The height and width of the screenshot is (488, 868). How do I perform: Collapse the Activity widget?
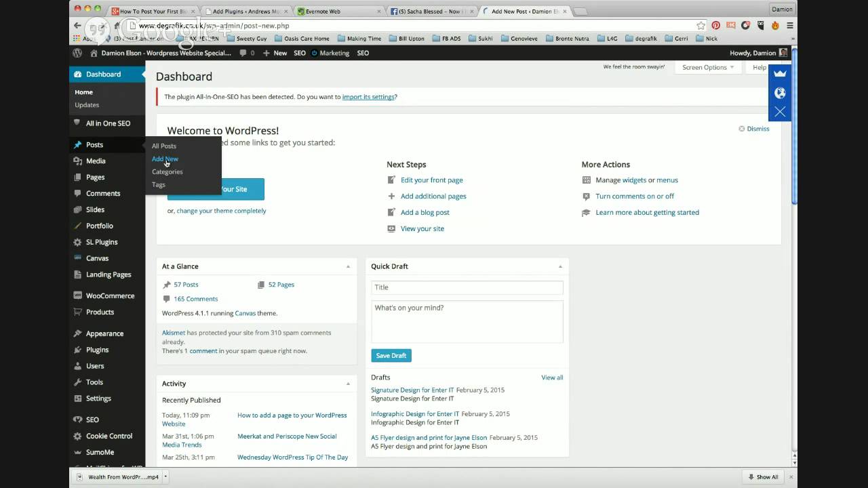(x=349, y=384)
